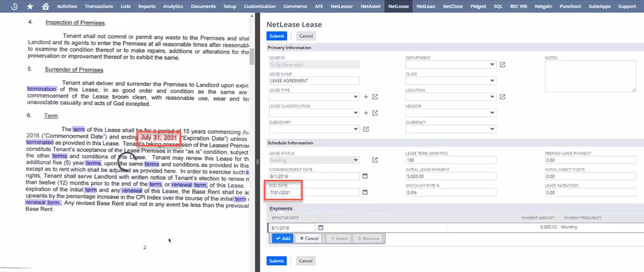The image size is (644, 272).
Task: Expand the Lease Classification dropdown
Action: [356, 113]
